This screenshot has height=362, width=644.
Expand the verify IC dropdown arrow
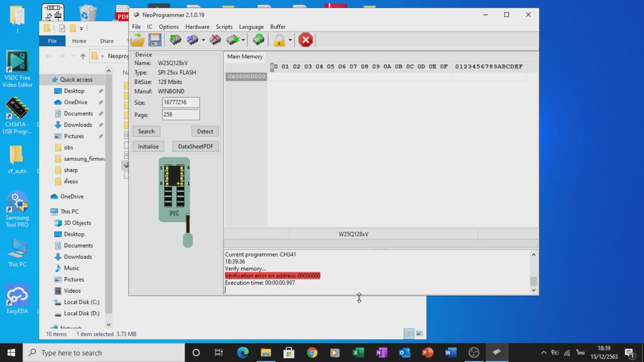click(x=243, y=40)
